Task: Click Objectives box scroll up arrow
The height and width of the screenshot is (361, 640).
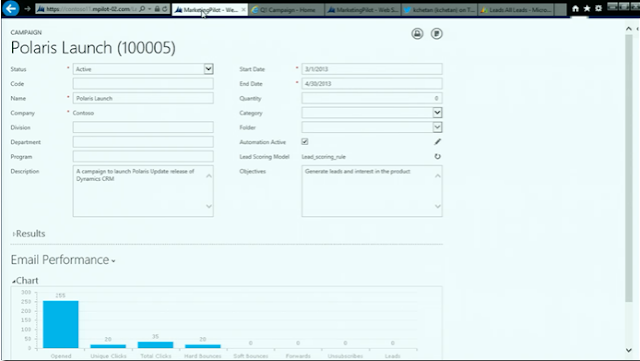Action: 438,176
